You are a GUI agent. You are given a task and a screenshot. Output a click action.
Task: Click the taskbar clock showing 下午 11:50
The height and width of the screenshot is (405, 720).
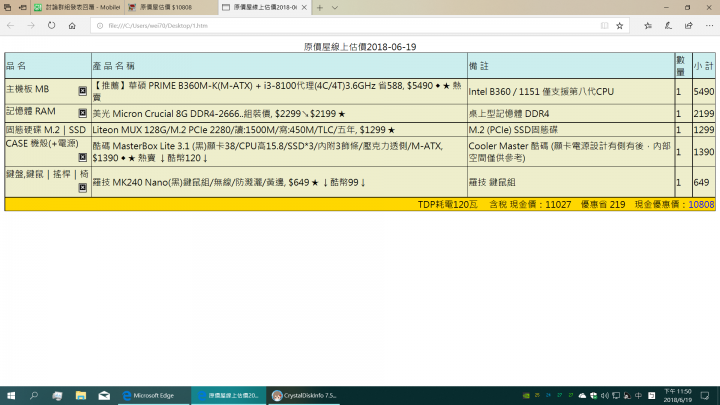[x=677, y=395]
